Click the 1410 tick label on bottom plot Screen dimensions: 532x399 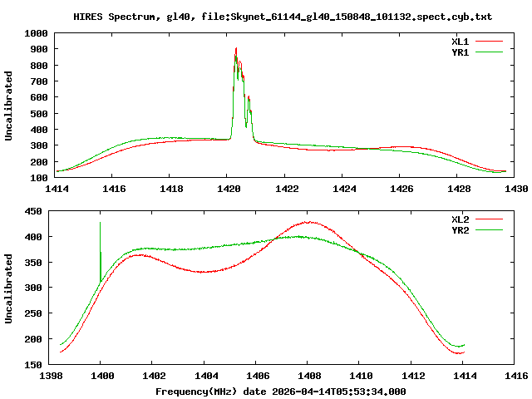[x=361, y=376]
